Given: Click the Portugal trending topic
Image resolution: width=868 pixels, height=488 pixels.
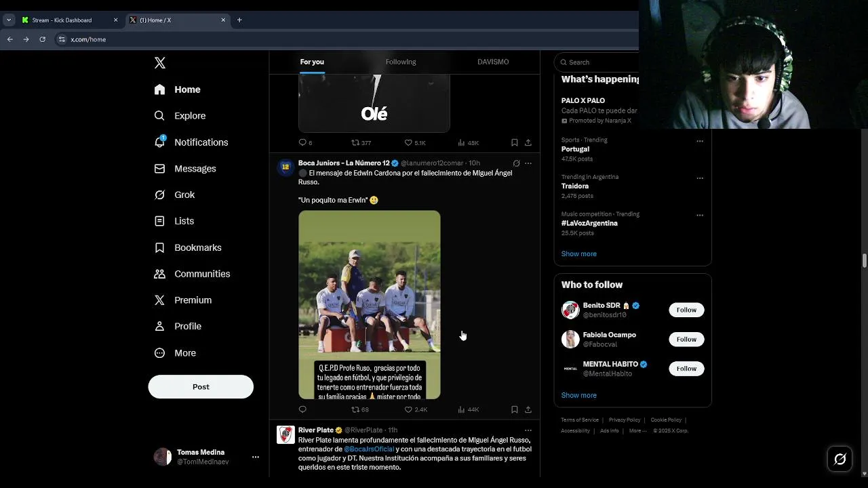Looking at the screenshot, I should pyautogui.click(x=575, y=149).
